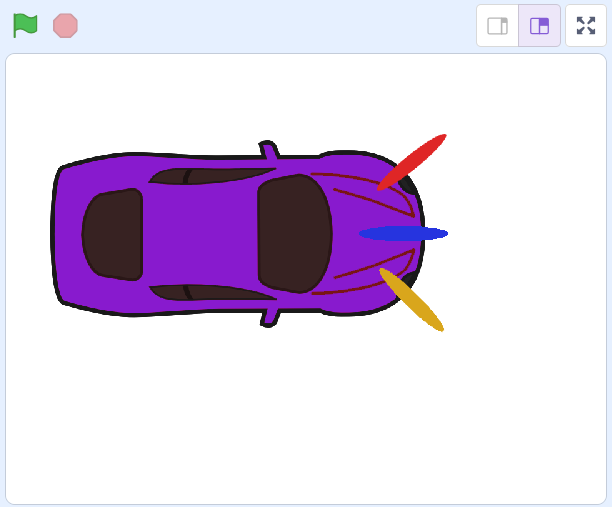This screenshot has height=507, width=612.
Task: Click the upper dark headlight of car
Action: [x=407, y=185]
